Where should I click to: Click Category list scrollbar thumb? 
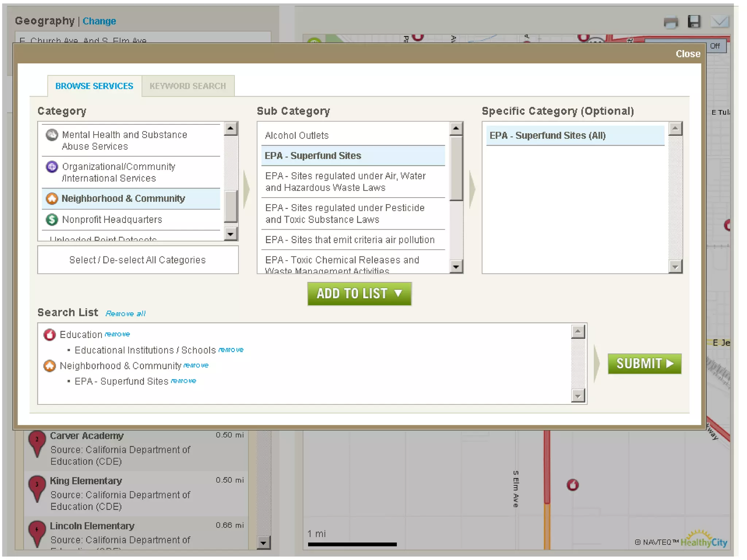[231, 206]
